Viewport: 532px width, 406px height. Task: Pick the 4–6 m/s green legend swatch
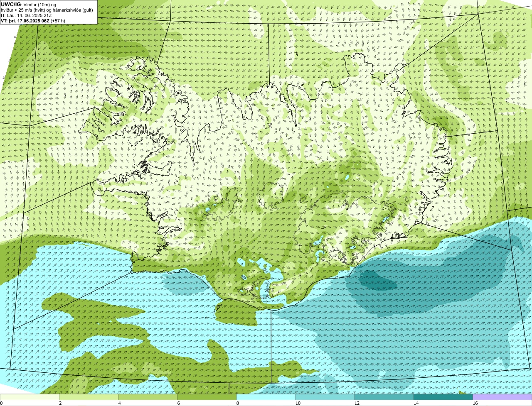[148, 397]
